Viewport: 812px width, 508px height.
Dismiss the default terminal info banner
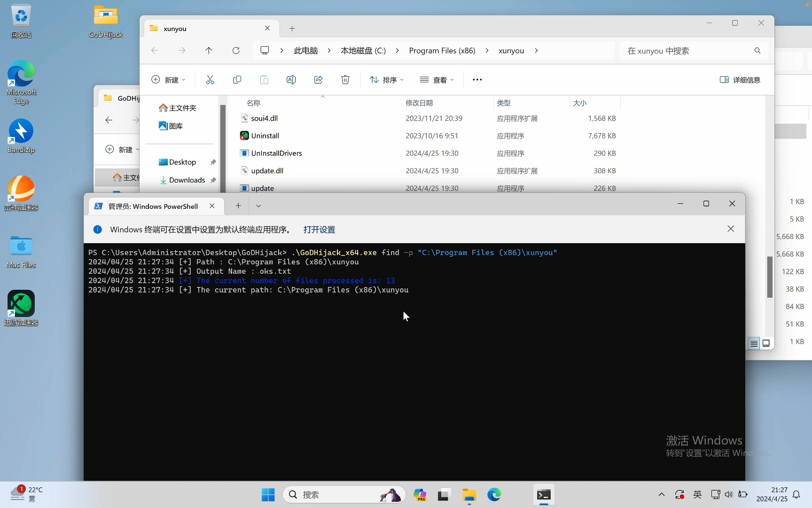[731, 229]
